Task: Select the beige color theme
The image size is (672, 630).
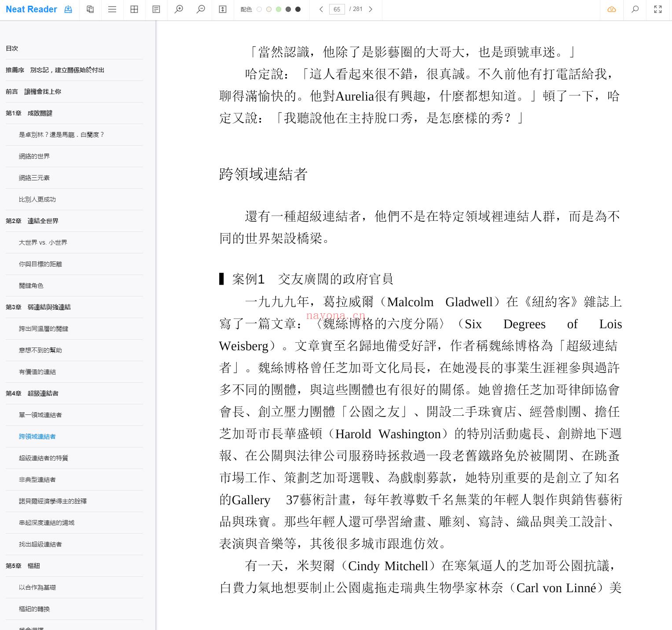Action: [x=269, y=9]
